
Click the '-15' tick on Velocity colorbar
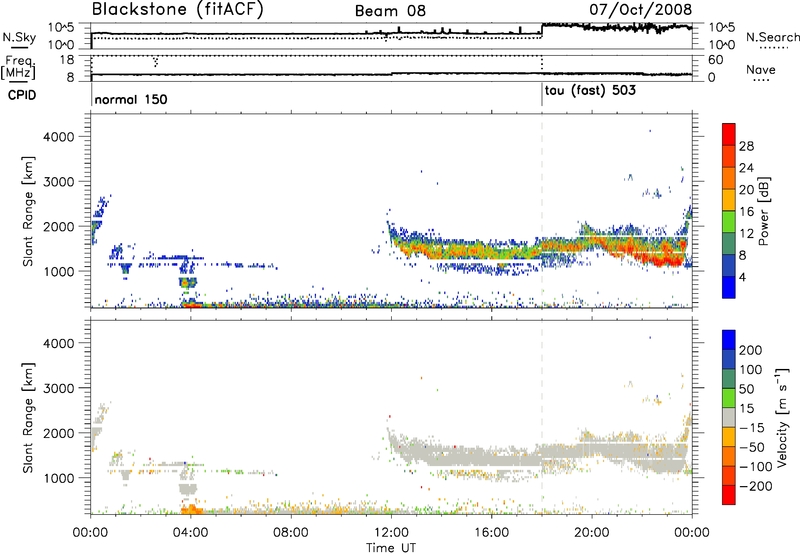click(752, 427)
